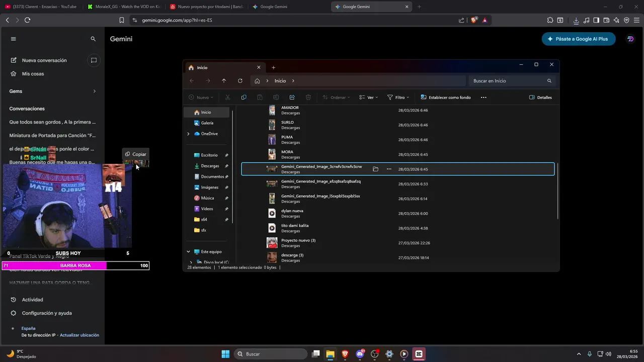Switch to the Clarent - Enzaciao YouTube tab
The height and width of the screenshot is (362, 644).
[x=41, y=7]
